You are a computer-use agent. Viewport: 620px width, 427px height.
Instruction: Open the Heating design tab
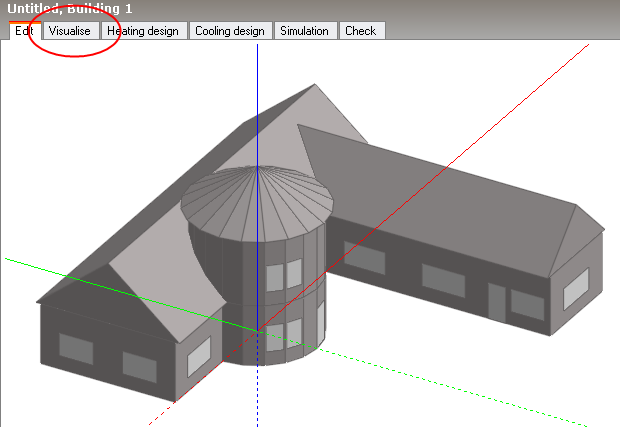click(142, 31)
